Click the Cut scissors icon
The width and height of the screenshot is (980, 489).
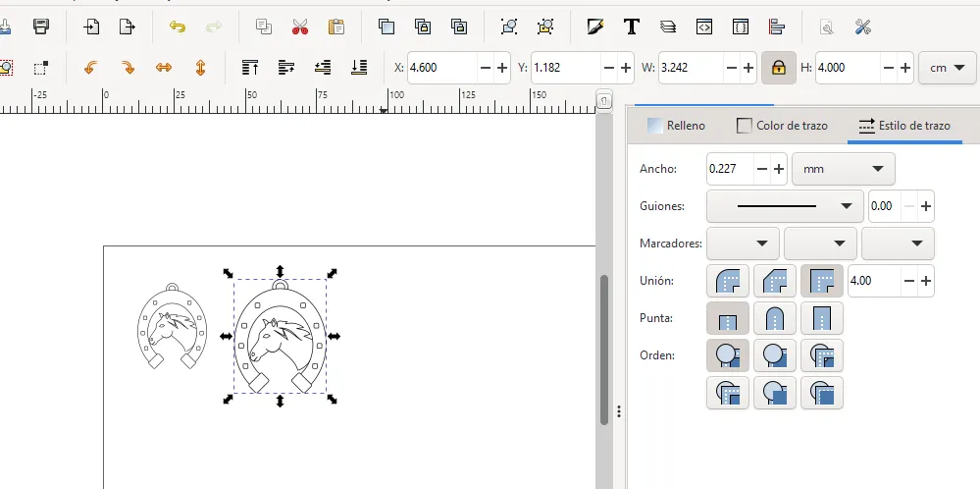click(300, 27)
